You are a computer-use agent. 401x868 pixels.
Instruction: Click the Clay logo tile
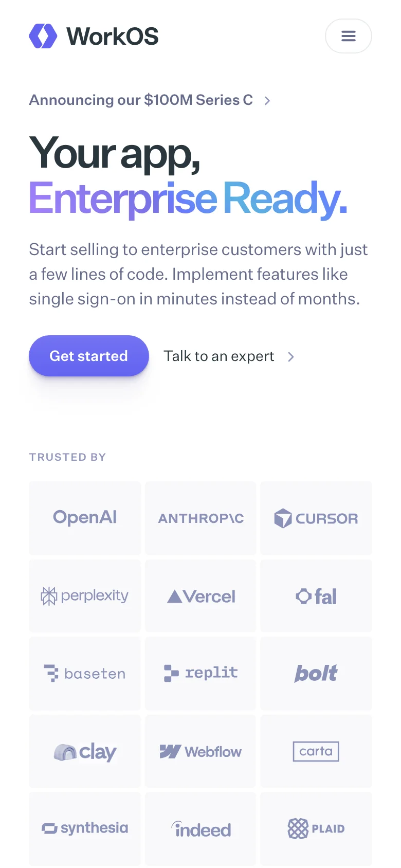[x=85, y=751]
